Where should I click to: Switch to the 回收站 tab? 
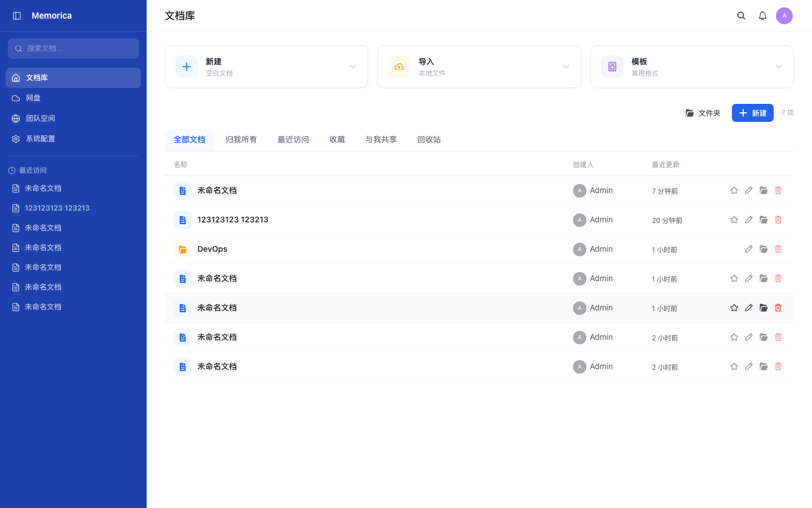click(429, 139)
